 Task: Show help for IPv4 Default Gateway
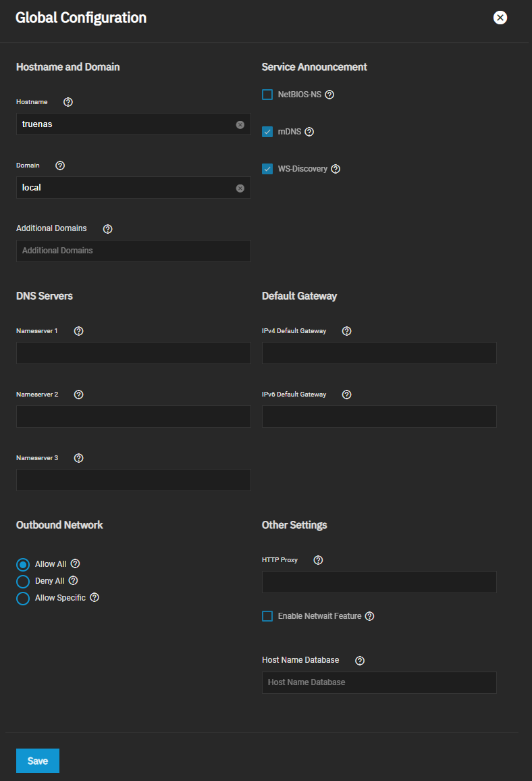click(347, 331)
